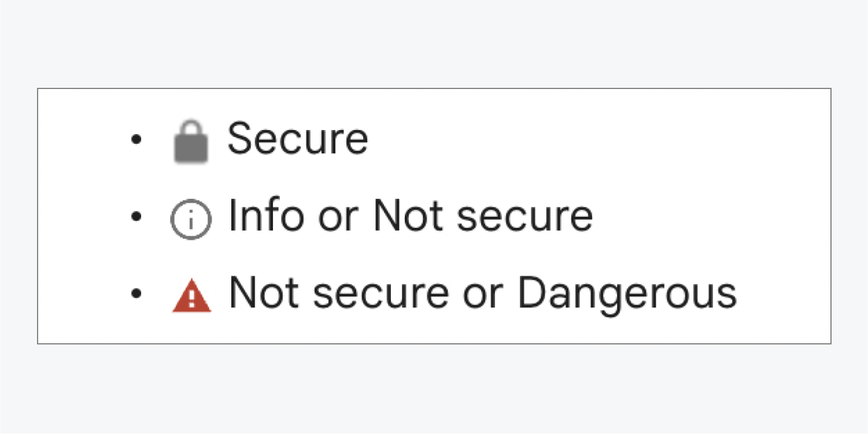This screenshot has width=868, height=434.
Task: Click the word Not in the Info row
Action: [408, 216]
